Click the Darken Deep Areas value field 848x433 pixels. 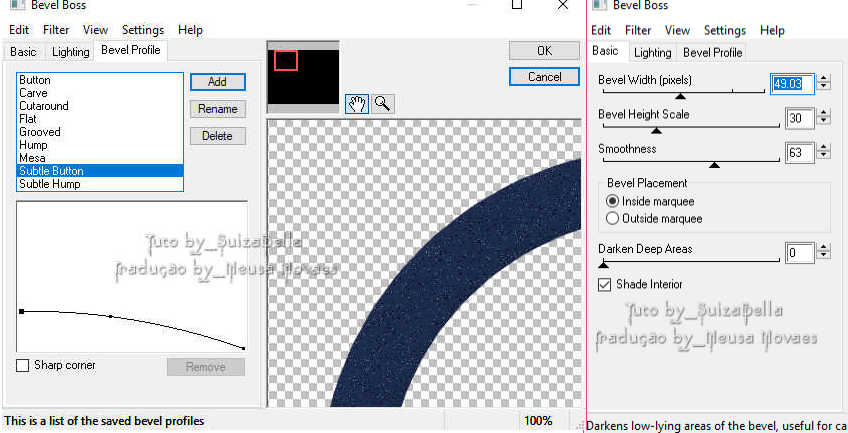[x=799, y=252]
